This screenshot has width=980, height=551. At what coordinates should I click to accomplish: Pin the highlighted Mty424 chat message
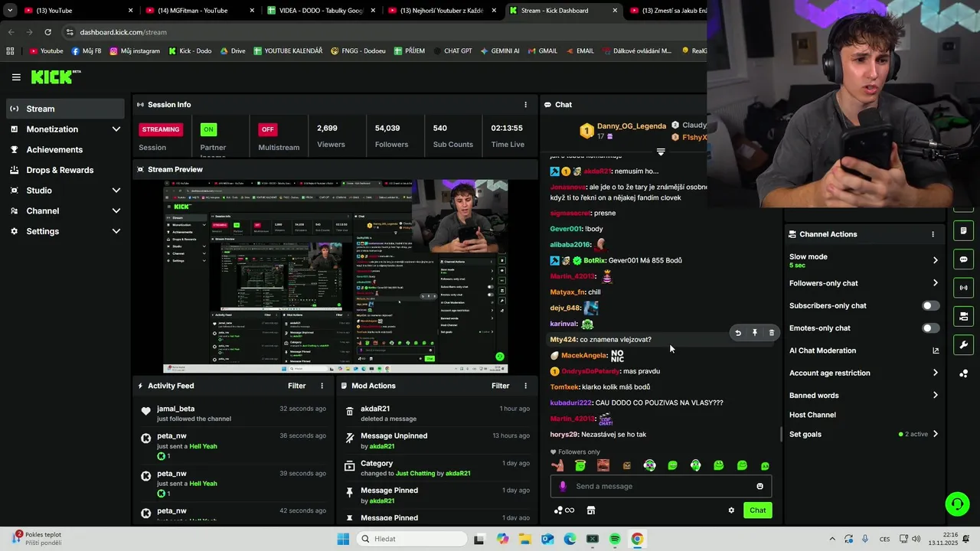(x=755, y=333)
